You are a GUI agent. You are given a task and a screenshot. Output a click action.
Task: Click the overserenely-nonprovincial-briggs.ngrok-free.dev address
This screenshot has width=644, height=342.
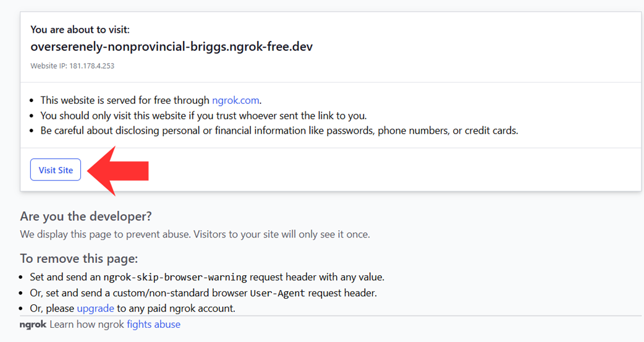[171, 46]
